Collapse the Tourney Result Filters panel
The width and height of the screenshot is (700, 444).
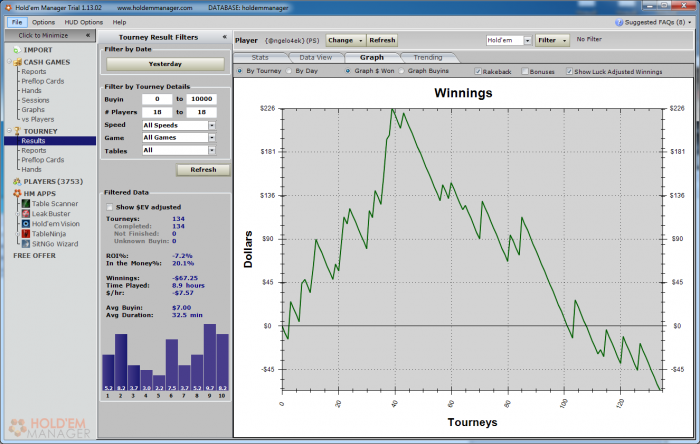[223, 37]
